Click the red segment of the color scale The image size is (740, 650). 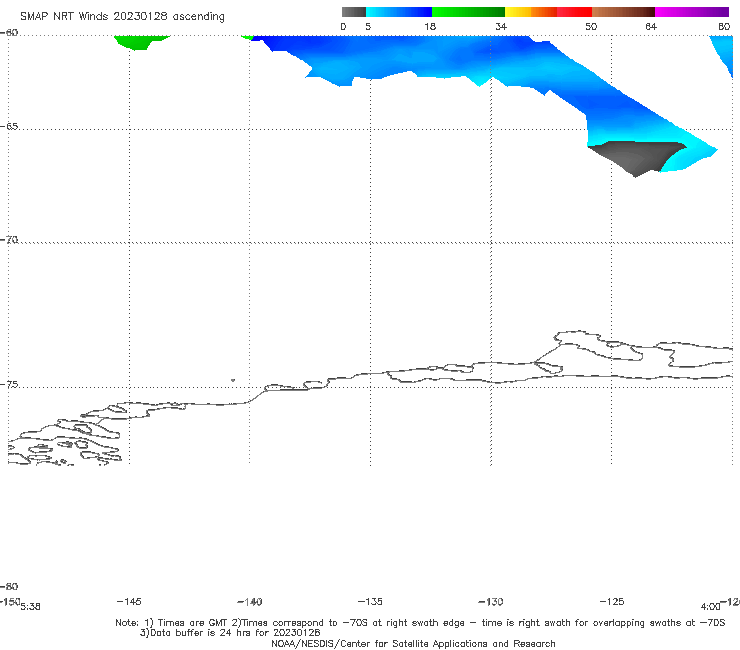click(574, 12)
